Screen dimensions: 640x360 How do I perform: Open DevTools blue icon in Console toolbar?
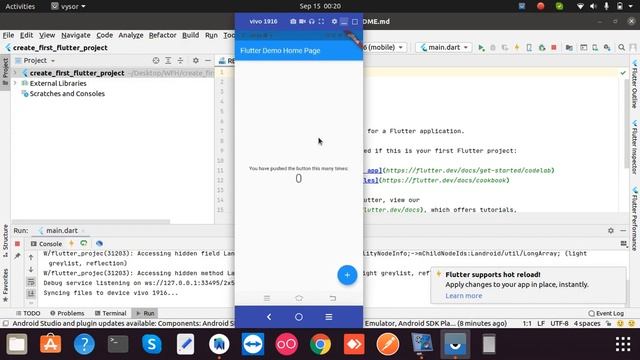tap(99, 243)
